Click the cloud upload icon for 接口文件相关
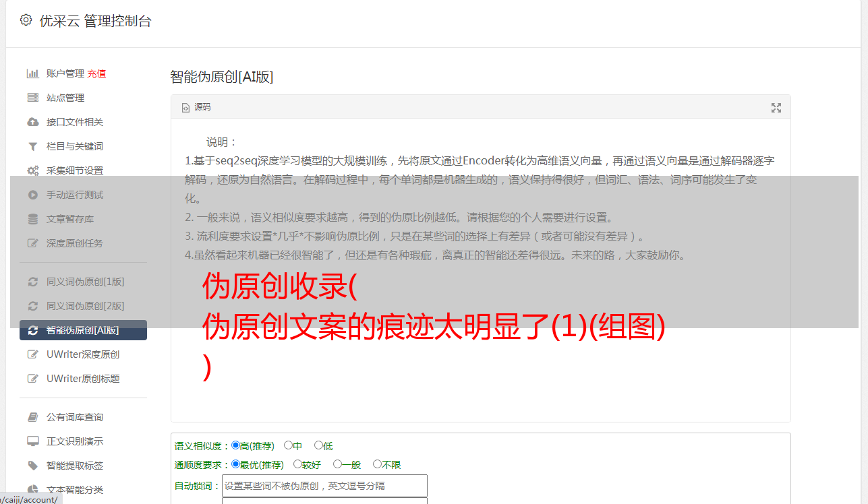This screenshot has width=868, height=504. pos(32,122)
